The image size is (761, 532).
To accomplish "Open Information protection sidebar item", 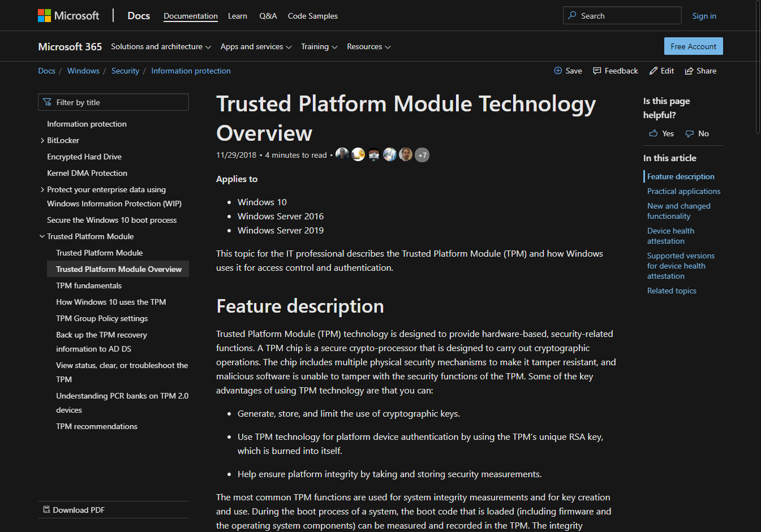I will tap(87, 124).
